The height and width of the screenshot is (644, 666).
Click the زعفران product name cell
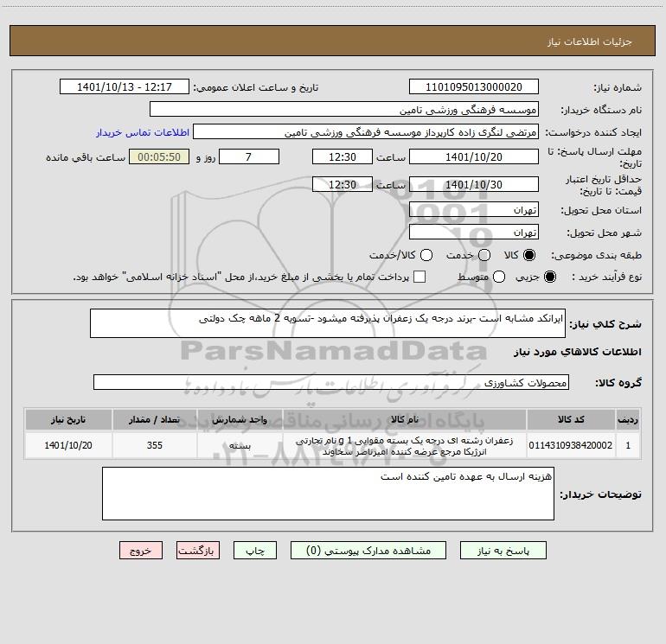(x=405, y=445)
